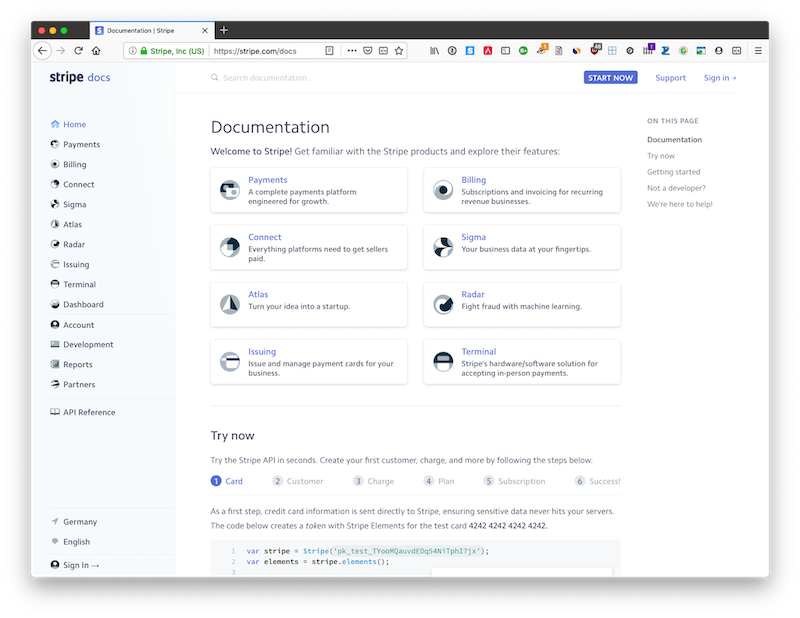The image size is (800, 618).
Task: Jump to Not a developer? section
Action: click(676, 188)
